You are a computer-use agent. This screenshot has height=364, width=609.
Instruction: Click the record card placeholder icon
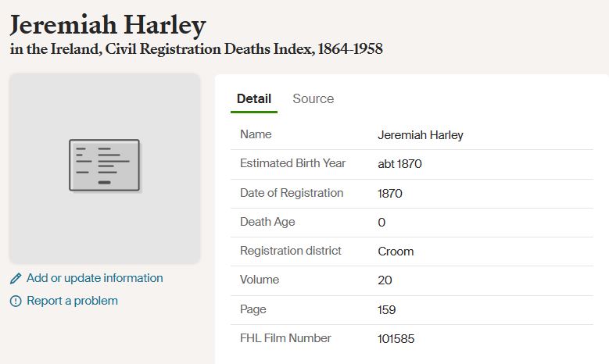pos(104,165)
